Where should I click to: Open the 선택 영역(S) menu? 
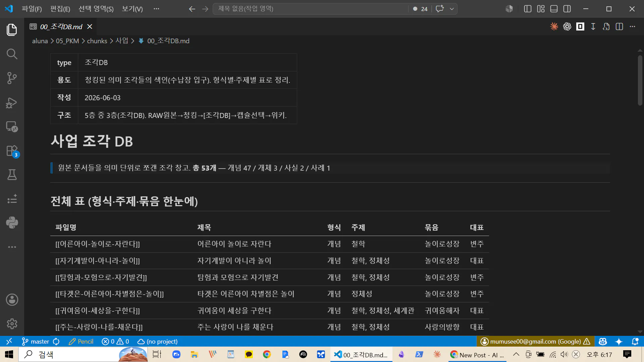[x=96, y=9]
